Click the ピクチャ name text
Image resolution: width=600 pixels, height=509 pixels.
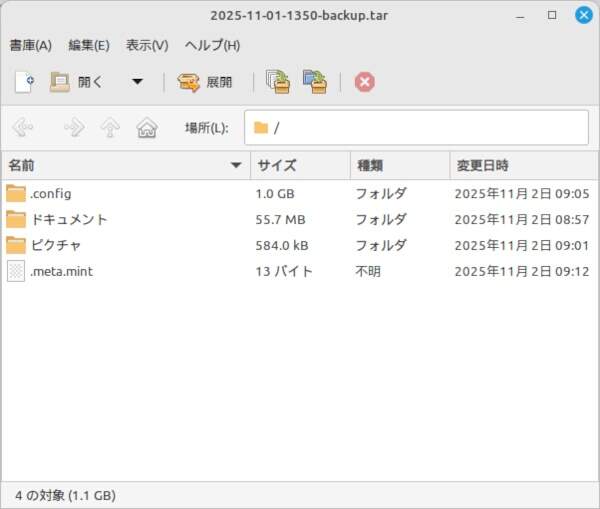coord(56,245)
